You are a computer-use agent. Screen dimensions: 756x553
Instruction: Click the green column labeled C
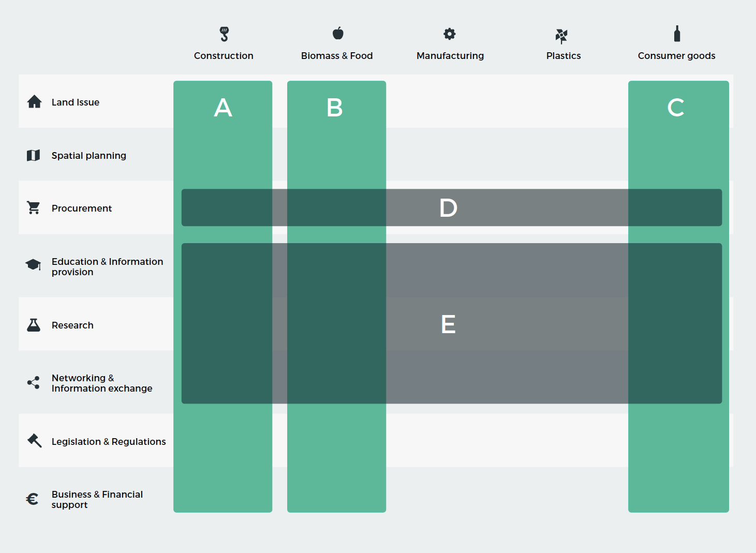pyautogui.click(x=678, y=296)
